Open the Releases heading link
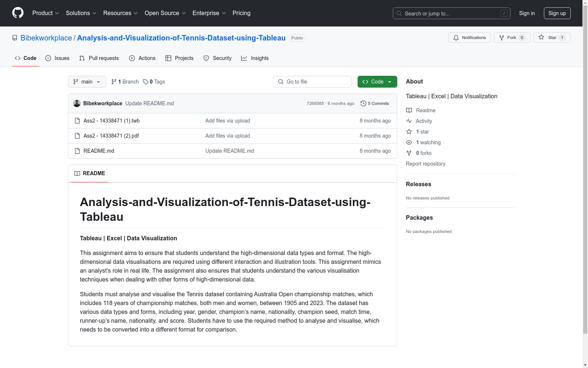This screenshot has width=588, height=368. (419, 184)
